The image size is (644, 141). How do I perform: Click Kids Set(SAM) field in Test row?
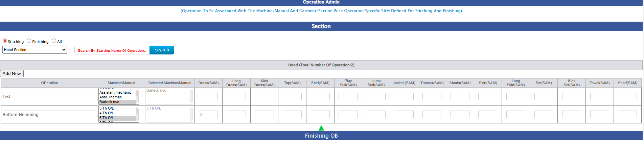pos(572,96)
